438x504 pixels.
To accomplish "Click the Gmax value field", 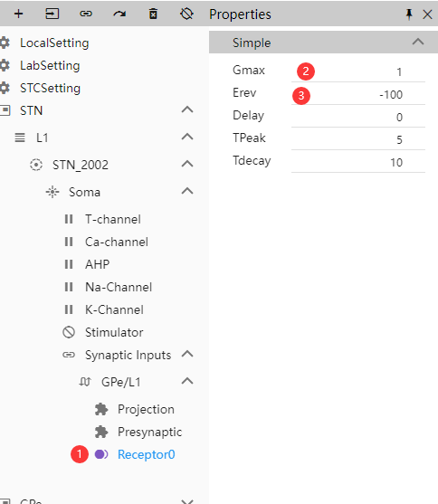I will click(358, 71).
